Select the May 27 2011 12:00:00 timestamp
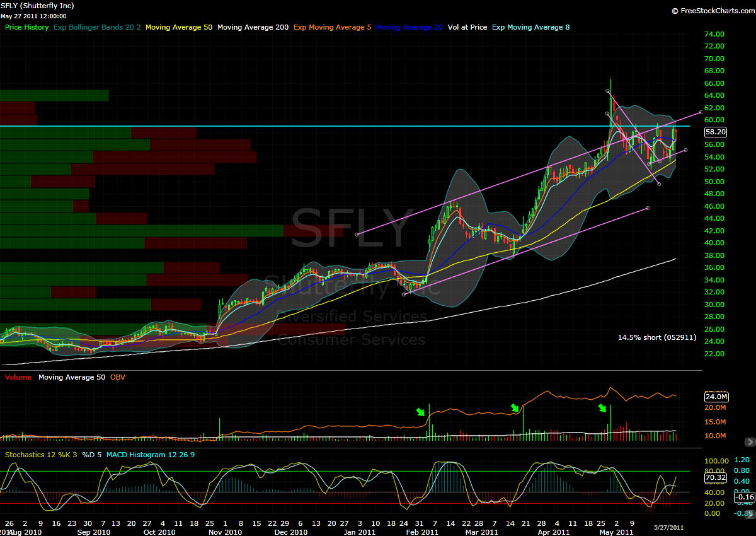This screenshot has height=536, width=756. tap(35, 16)
